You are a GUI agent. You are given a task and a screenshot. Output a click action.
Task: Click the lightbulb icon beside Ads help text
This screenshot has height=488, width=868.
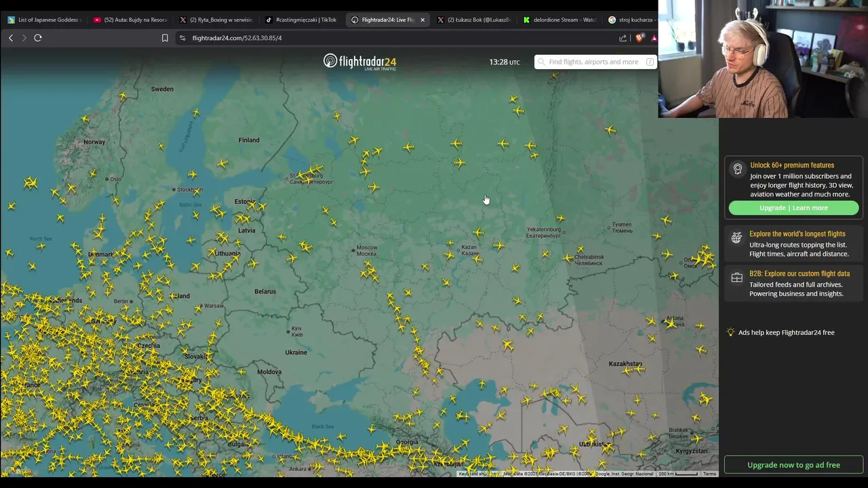coord(730,332)
